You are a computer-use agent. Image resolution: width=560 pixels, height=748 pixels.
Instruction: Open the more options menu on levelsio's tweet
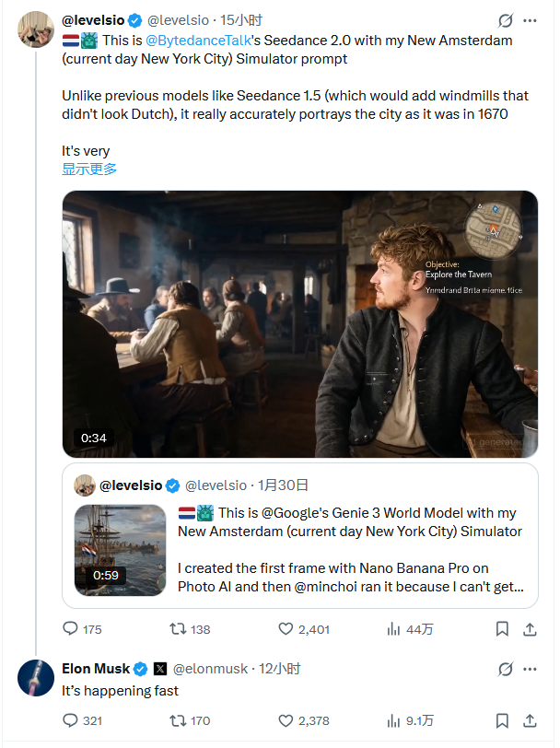530,20
